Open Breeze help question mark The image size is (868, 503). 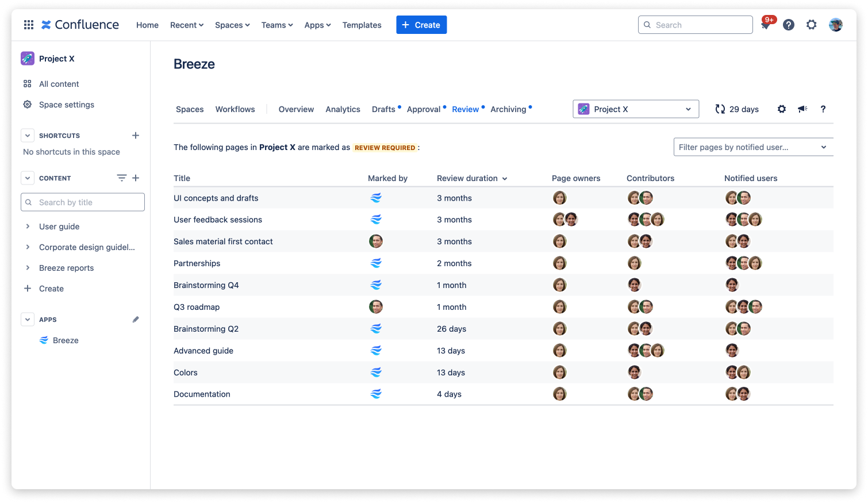coord(823,109)
